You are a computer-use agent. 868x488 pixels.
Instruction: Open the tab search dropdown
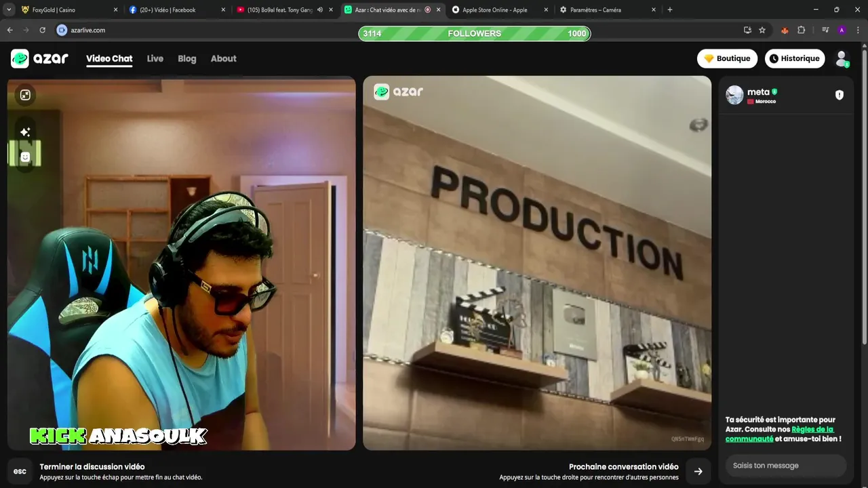[9, 9]
